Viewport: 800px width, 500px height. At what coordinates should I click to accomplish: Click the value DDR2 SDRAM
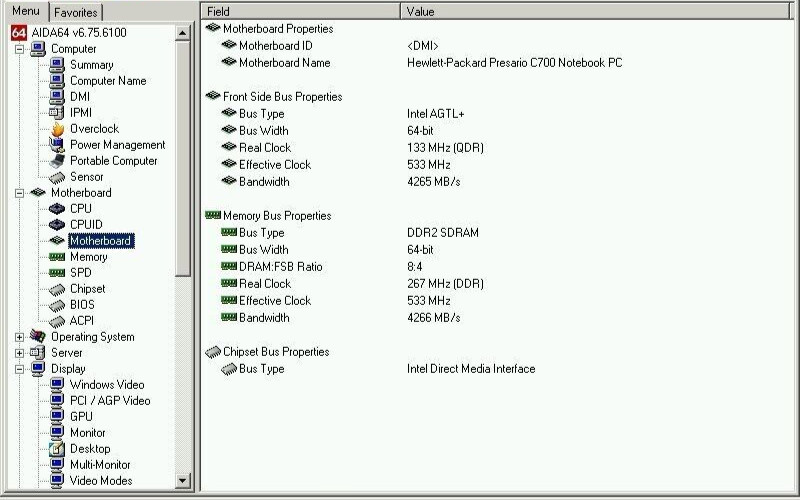pos(443,233)
